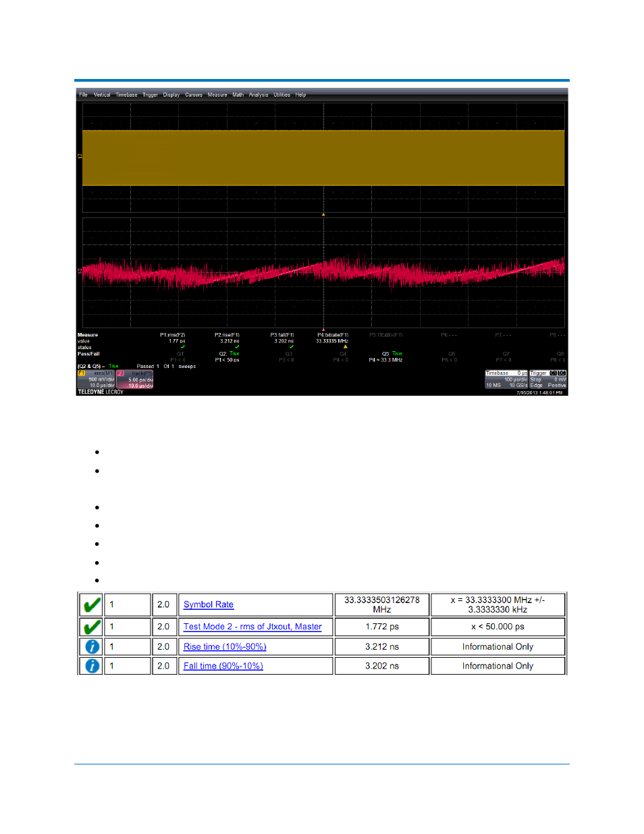Open the Trigger descriptor box
Screen dimensions: 644x834
548,380
